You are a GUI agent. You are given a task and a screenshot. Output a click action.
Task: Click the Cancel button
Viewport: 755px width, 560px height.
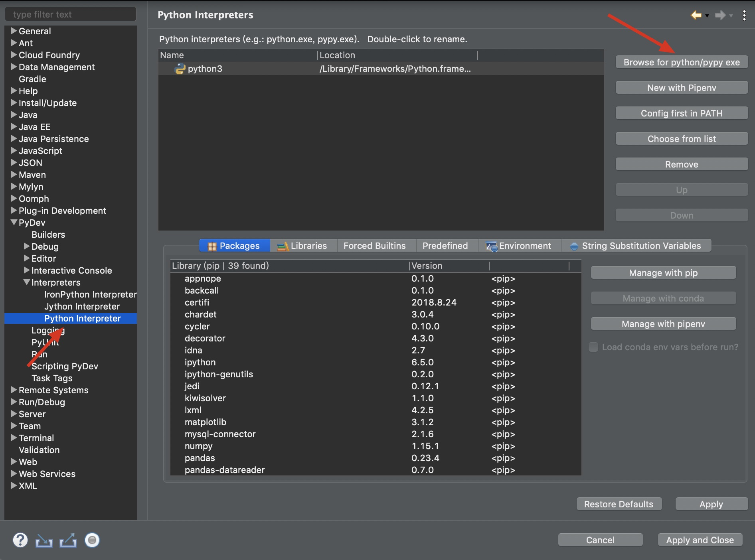(x=600, y=540)
